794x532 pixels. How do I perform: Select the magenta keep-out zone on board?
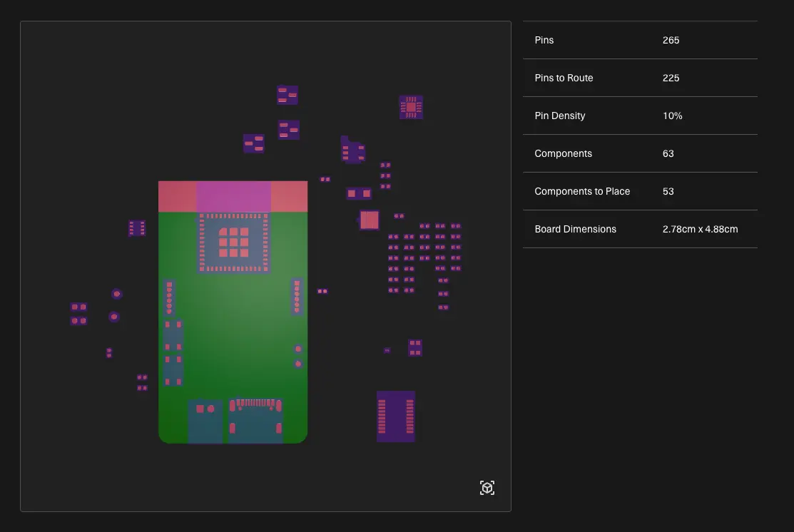point(233,196)
